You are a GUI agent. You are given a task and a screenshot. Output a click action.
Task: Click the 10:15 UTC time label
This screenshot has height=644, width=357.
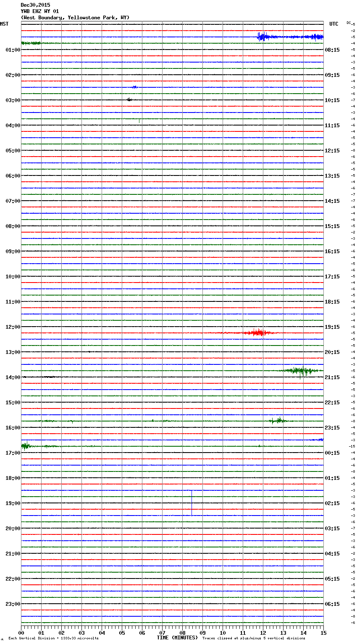[332, 100]
